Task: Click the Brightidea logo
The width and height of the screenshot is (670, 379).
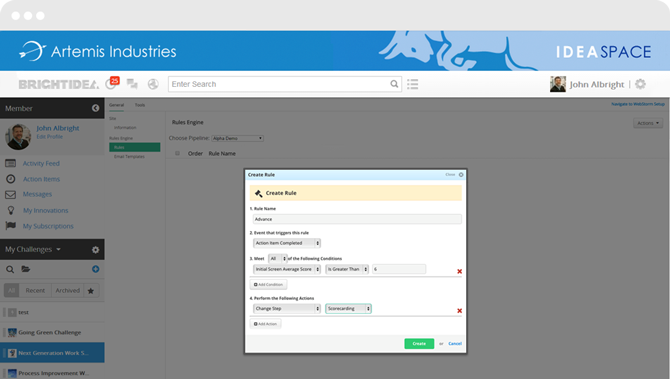Action: [x=59, y=85]
